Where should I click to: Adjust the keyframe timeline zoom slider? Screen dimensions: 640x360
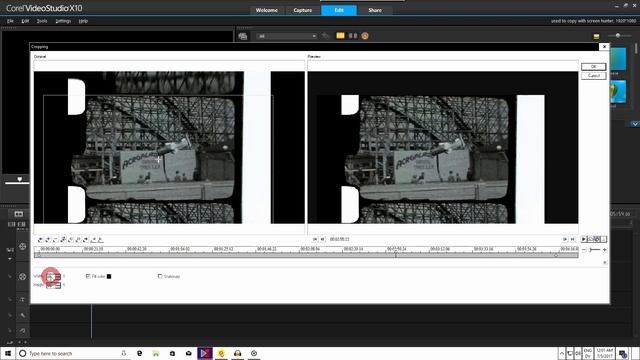[x=594, y=250]
